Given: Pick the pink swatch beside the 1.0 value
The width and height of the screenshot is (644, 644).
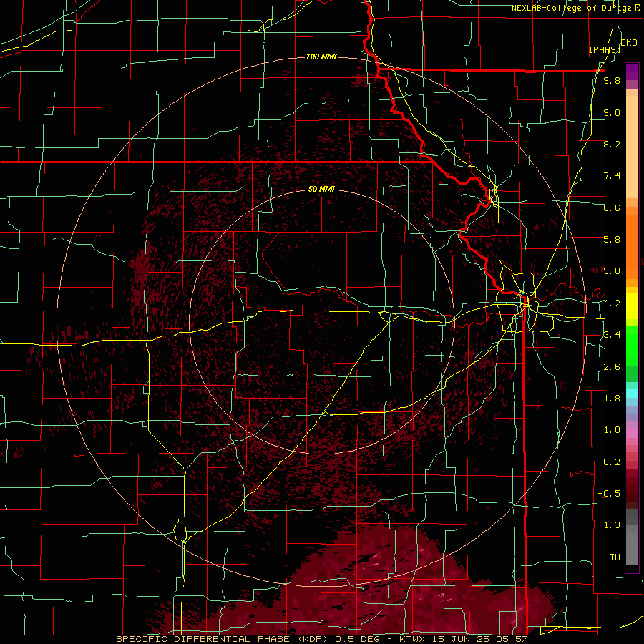Looking at the screenshot, I should tap(632, 434).
